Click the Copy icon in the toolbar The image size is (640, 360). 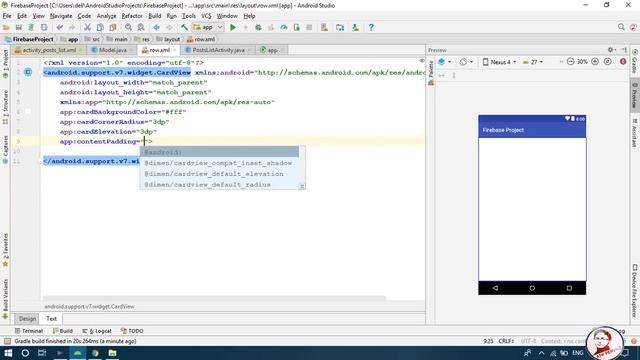pos(100,27)
